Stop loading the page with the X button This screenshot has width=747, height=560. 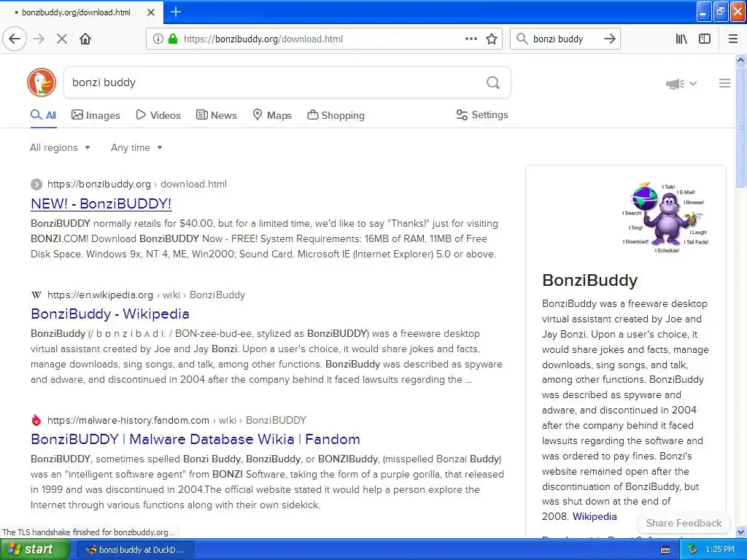(x=62, y=39)
